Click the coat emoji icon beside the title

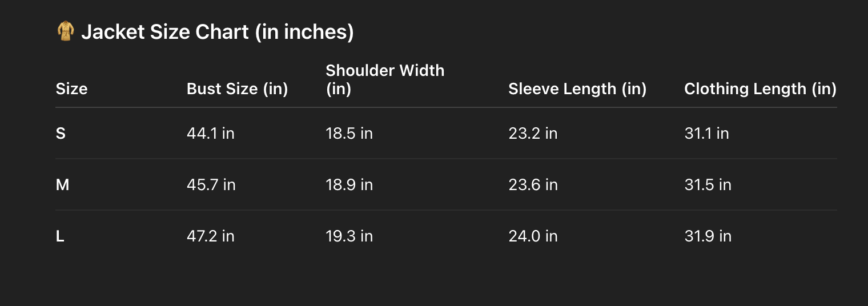66,31
